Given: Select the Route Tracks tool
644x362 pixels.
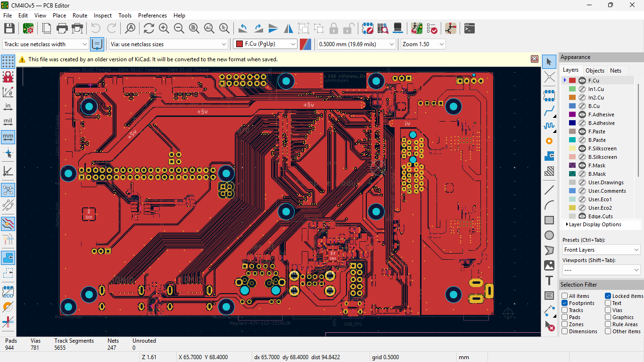Looking at the screenshot, I should click(x=549, y=111).
